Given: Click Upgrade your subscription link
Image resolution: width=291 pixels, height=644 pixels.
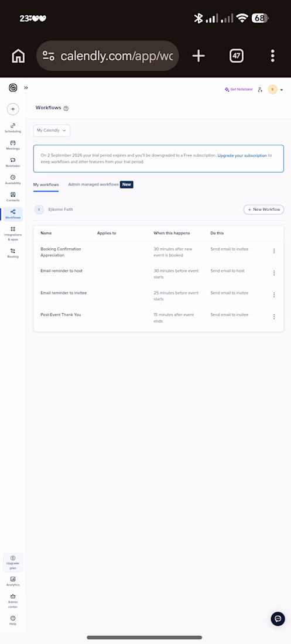Looking at the screenshot, I should coord(242,156).
